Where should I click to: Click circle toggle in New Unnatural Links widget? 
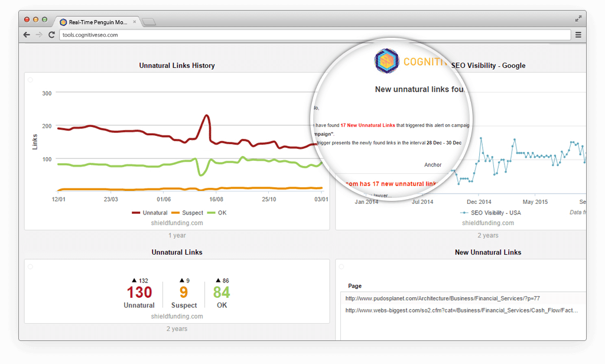pos(341,266)
